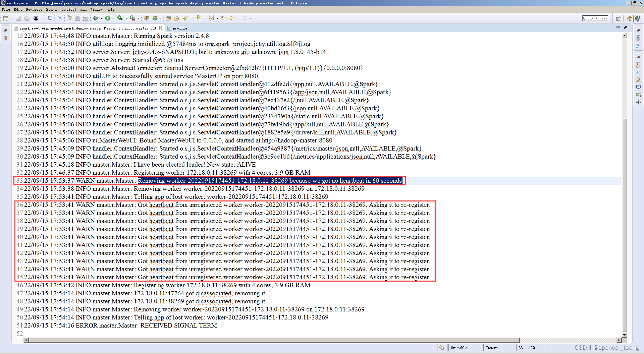The height and width of the screenshot is (354, 644).
Task: Select the Java perspective icon top right
Action: pos(637,18)
